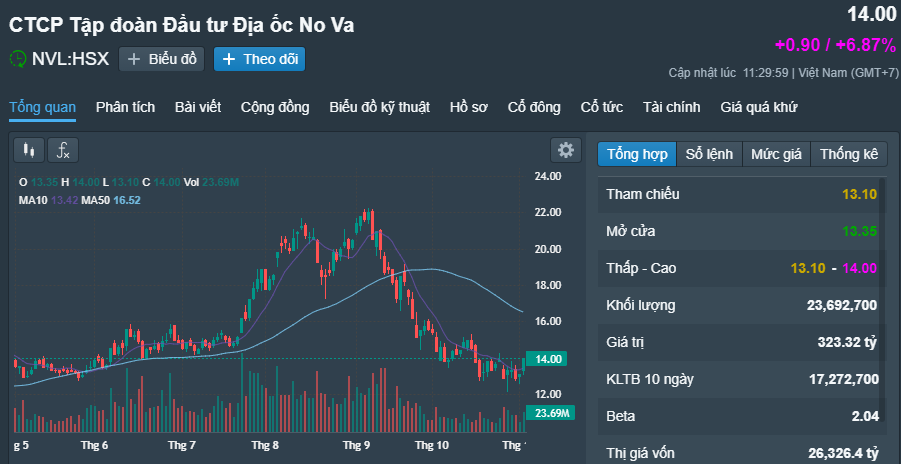The width and height of the screenshot is (901, 464).
Task: Click the +0.90 / +6.87% price change
Action: 835,45
